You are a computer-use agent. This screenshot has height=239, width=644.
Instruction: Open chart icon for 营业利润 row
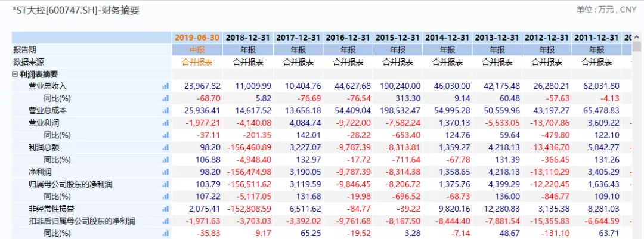click(x=166, y=123)
